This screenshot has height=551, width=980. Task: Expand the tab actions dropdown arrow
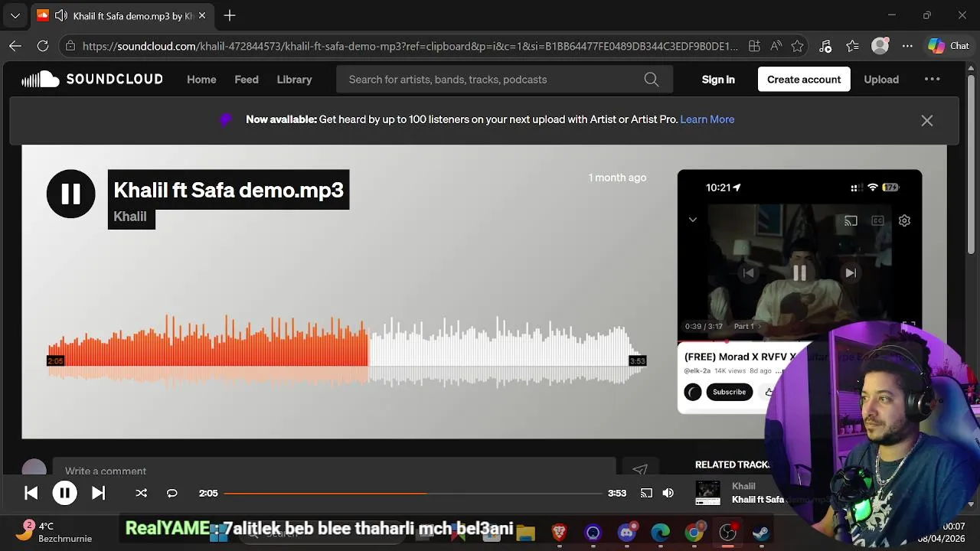(x=15, y=15)
